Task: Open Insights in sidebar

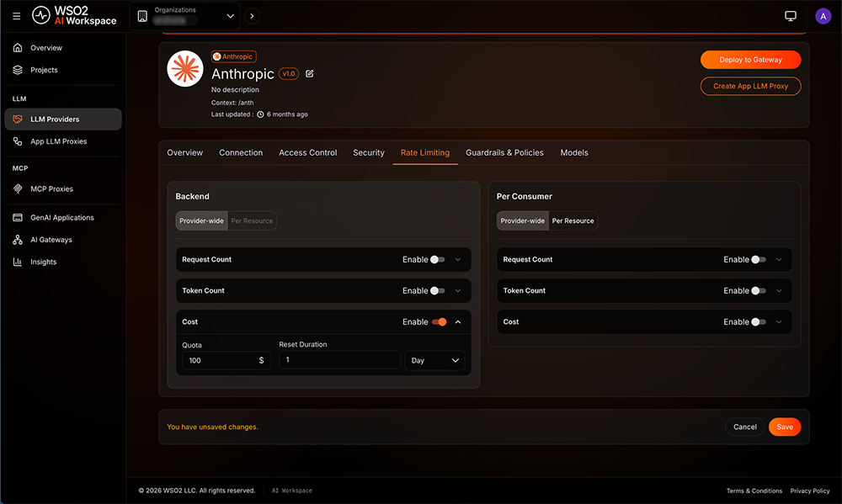Action: [x=63, y=262]
